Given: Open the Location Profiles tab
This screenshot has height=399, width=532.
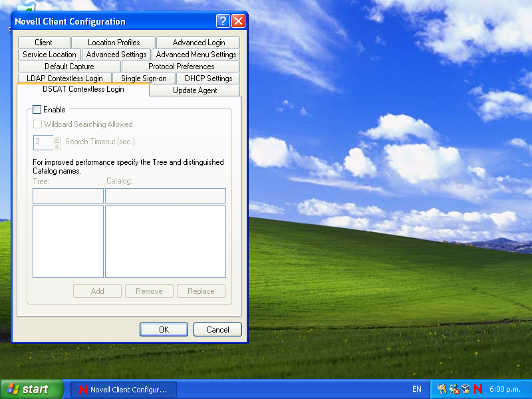Looking at the screenshot, I should [x=114, y=43].
